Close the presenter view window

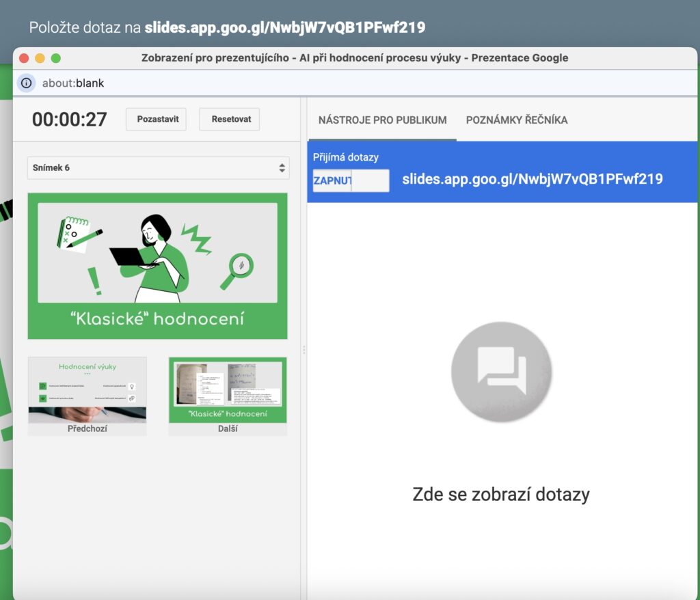coord(24,58)
